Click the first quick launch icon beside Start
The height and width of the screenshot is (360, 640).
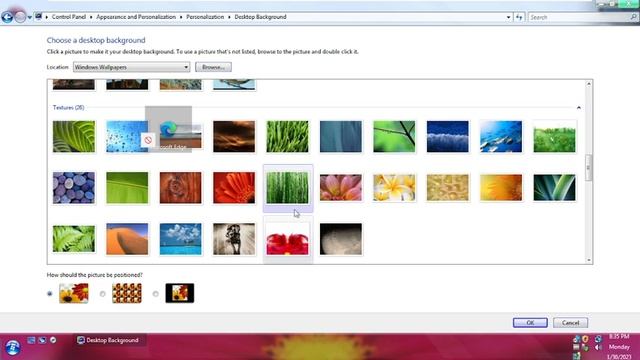pyautogui.click(x=31, y=340)
